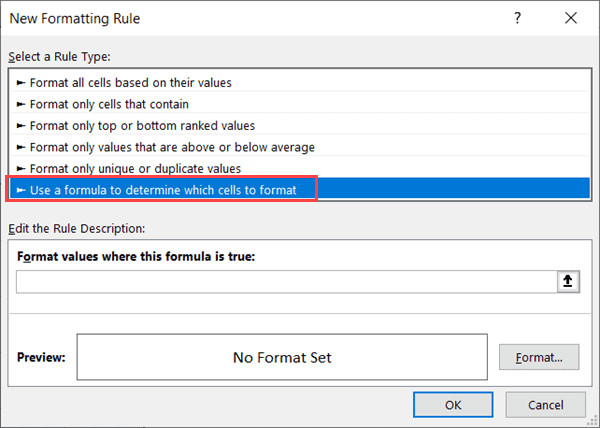Choose 'Format only top or bottom ranked values'
The image size is (600, 428).
tap(142, 125)
